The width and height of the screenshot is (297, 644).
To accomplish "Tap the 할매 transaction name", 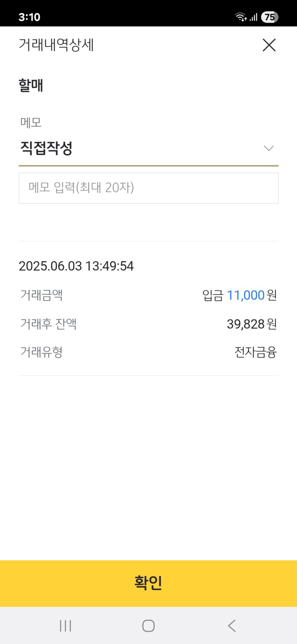I will (x=31, y=85).
